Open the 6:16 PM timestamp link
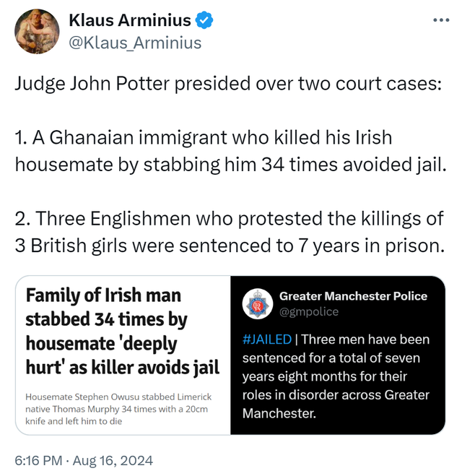The width and height of the screenshot is (462, 476). point(41,459)
